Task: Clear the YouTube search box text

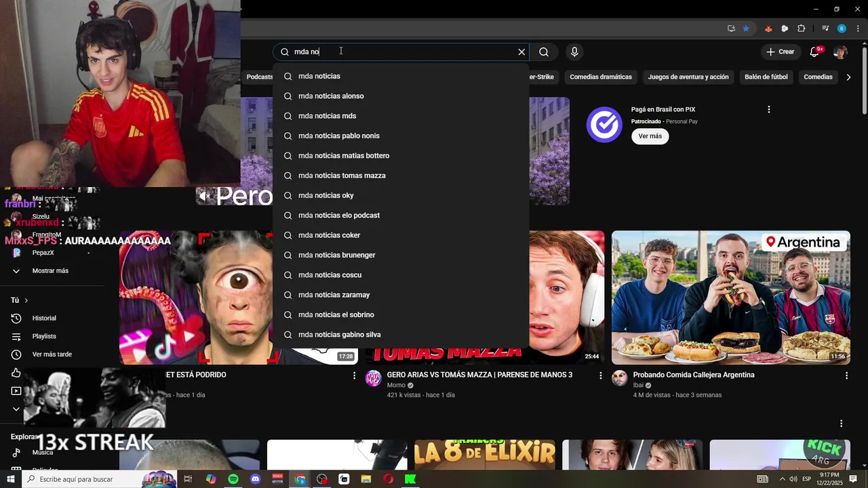Action: (x=521, y=52)
